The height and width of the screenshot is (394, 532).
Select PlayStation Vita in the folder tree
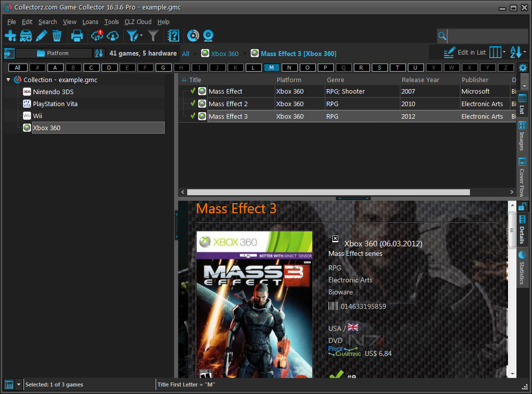[x=55, y=104]
